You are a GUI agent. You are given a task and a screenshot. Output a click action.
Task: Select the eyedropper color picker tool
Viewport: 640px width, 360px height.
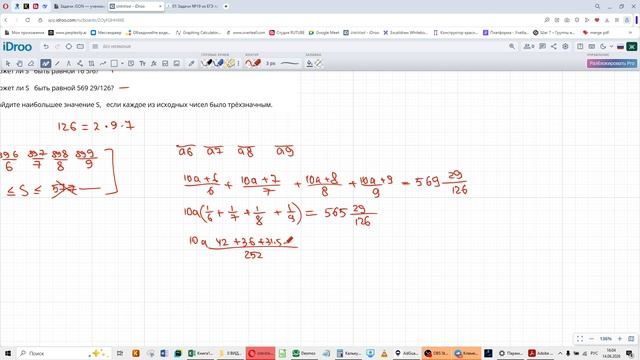pyautogui.click(x=191, y=63)
